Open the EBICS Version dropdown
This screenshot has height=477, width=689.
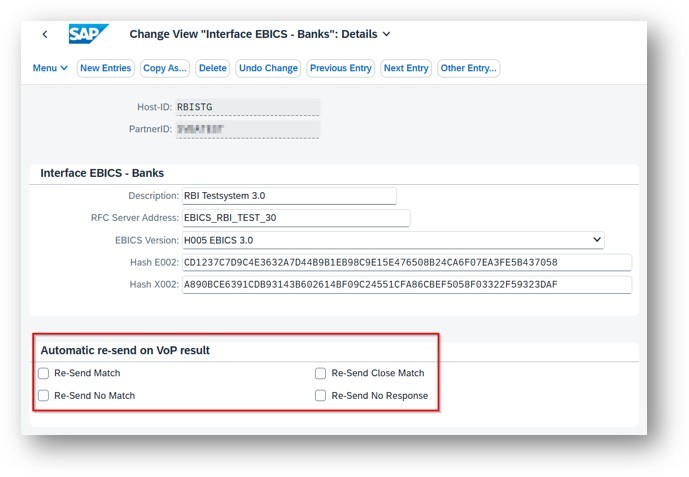(393, 240)
